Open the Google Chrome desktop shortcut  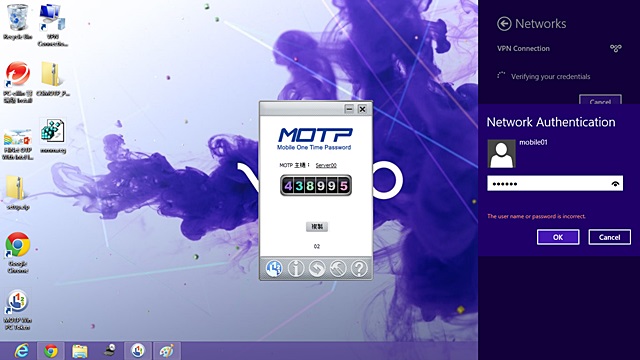point(18,253)
